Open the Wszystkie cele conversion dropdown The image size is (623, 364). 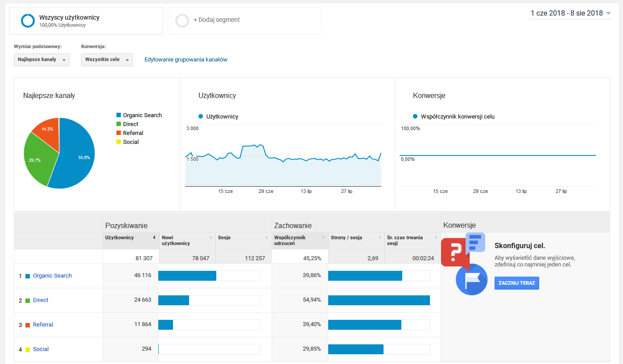(107, 60)
